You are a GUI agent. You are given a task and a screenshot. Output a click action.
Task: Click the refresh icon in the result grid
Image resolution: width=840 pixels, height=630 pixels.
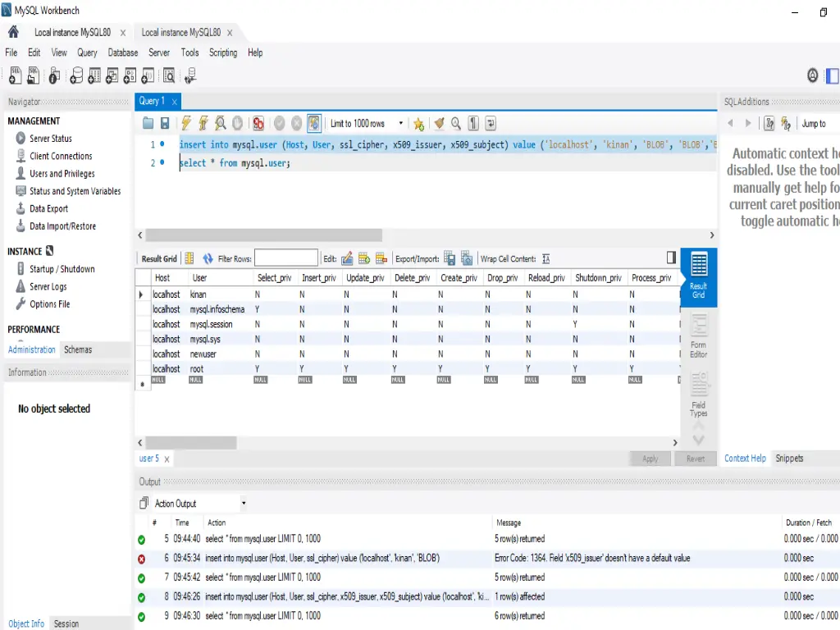tap(208, 258)
